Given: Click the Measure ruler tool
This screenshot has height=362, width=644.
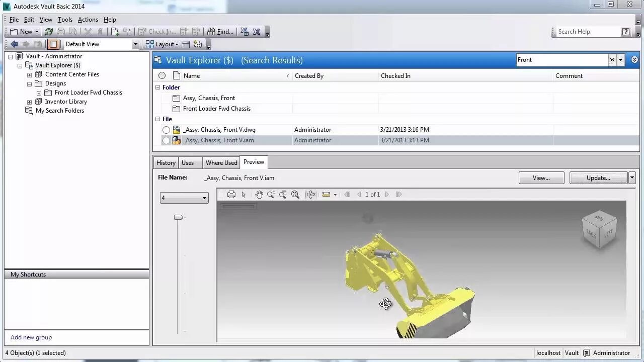Looking at the screenshot, I should [326, 195].
